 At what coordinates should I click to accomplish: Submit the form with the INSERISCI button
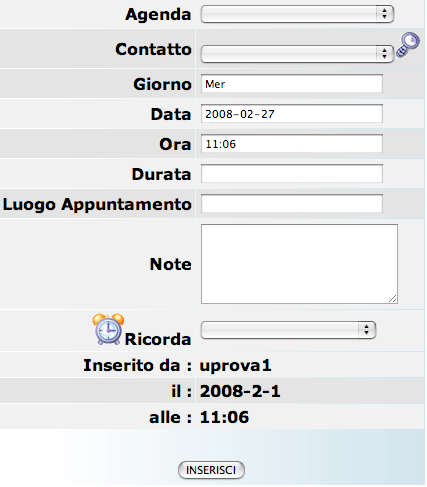click(x=211, y=470)
